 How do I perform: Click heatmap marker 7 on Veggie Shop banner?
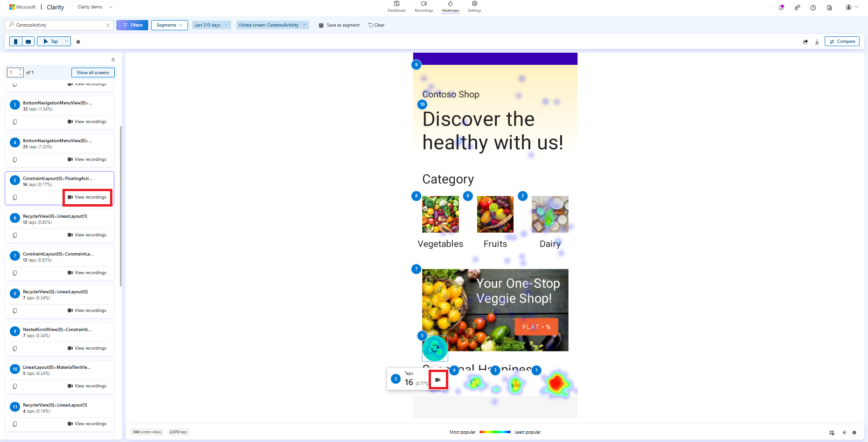pos(417,269)
